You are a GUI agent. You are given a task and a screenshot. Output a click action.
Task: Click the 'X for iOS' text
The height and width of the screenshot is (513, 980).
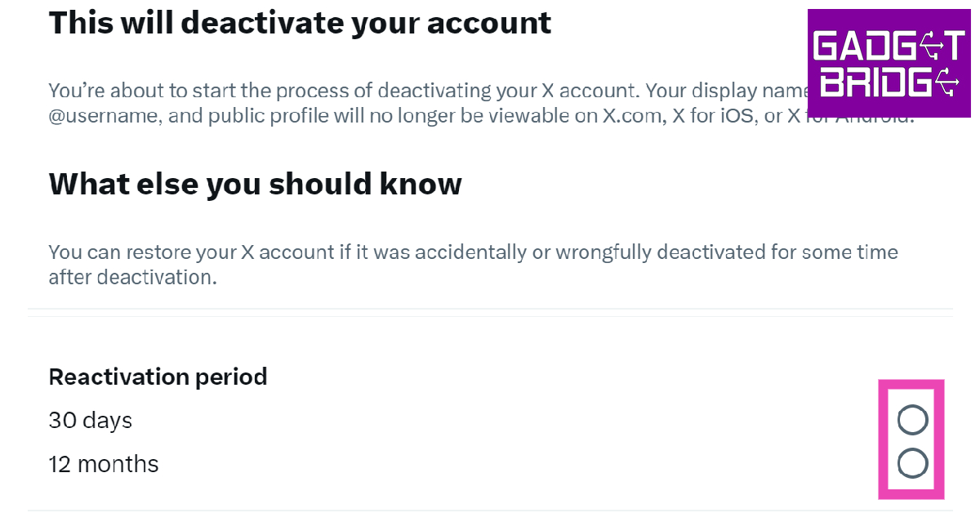pyautogui.click(x=708, y=117)
